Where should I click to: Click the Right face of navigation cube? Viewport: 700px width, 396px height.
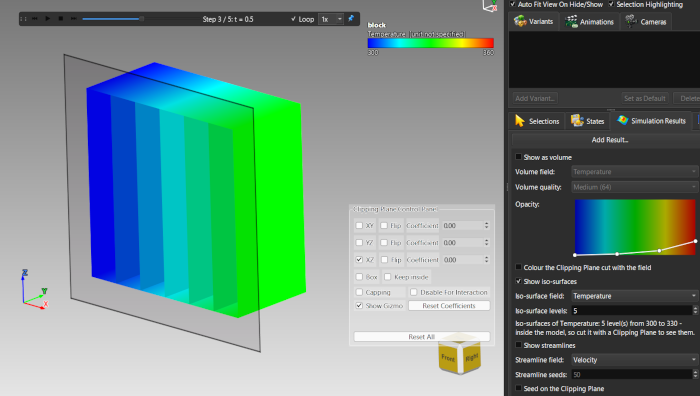[x=471, y=357]
